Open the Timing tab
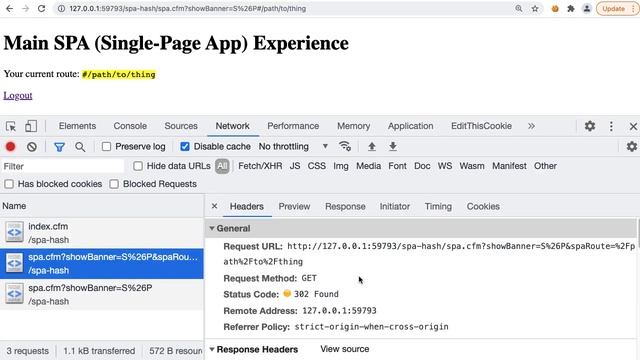The image size is (640, 360). point(438,207)
